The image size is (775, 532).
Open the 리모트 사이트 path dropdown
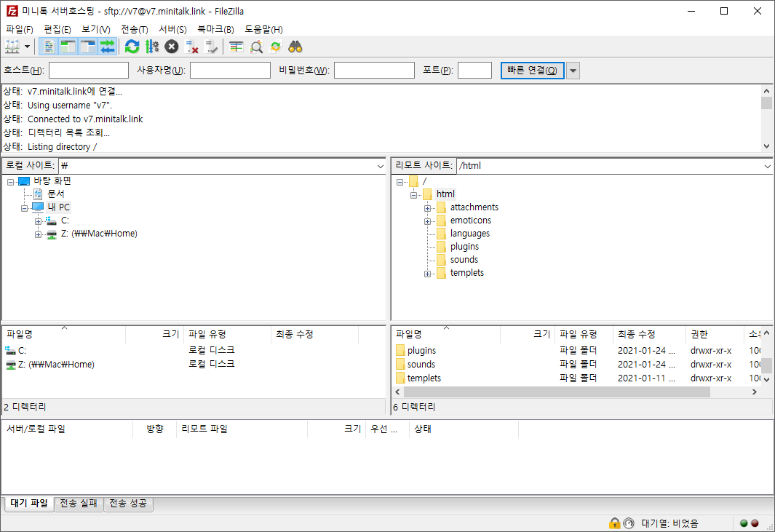[x=767, y=166]
